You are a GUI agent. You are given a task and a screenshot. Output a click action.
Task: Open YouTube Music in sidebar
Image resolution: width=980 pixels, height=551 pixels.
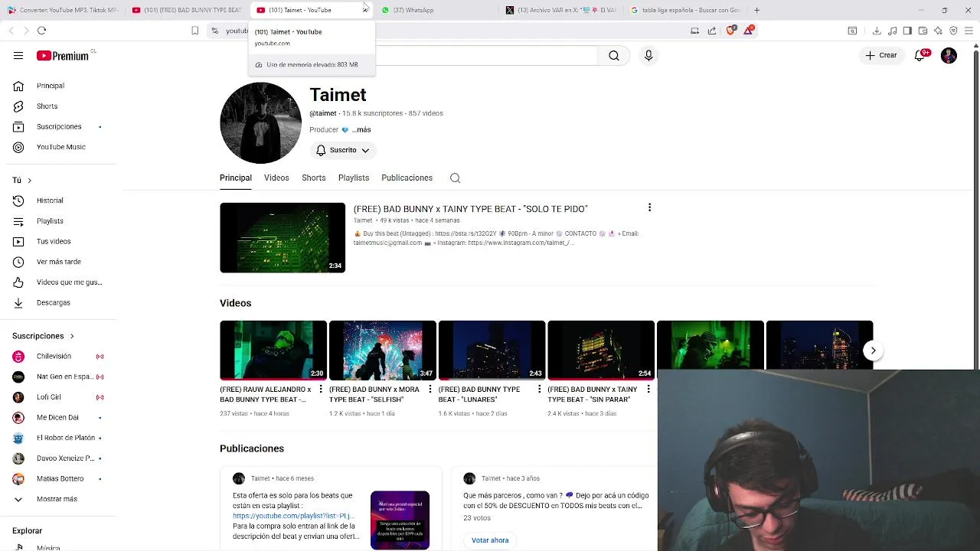61,147
